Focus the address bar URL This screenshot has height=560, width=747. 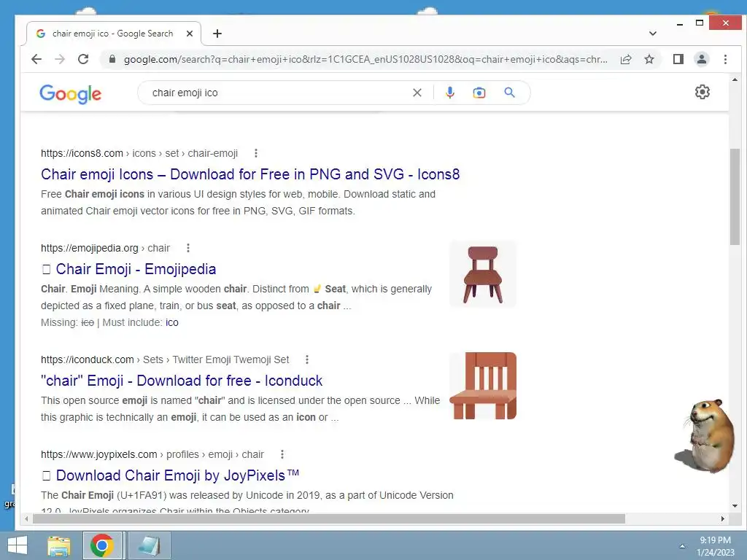365,60
